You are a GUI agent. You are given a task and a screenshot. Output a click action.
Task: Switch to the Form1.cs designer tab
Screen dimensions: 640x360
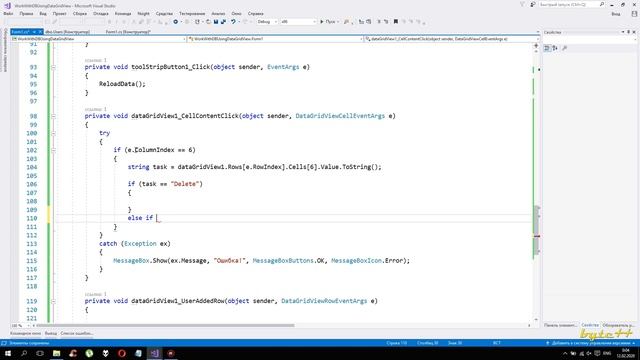coord(128,32)
